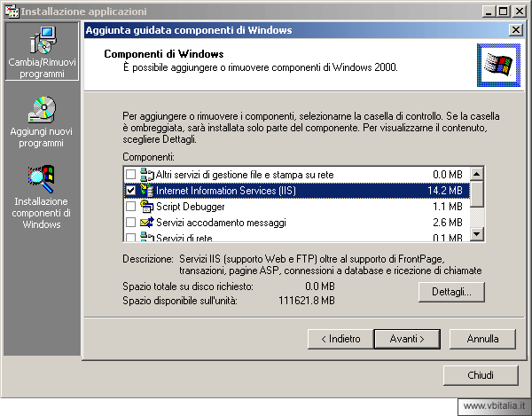The image size is (532, 416).
Task: Toggle the Servizi di rete checkbox
Action: (130, 237)
